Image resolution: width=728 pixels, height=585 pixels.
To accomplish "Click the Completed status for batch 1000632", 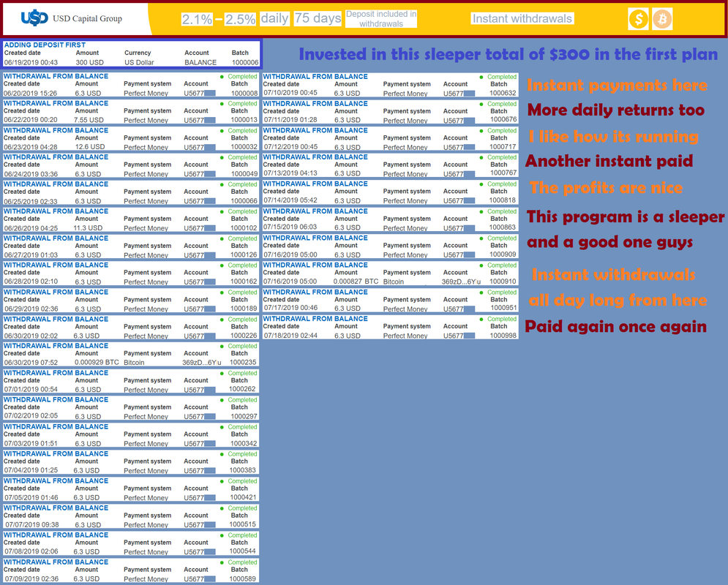I will tap(501, 77).
